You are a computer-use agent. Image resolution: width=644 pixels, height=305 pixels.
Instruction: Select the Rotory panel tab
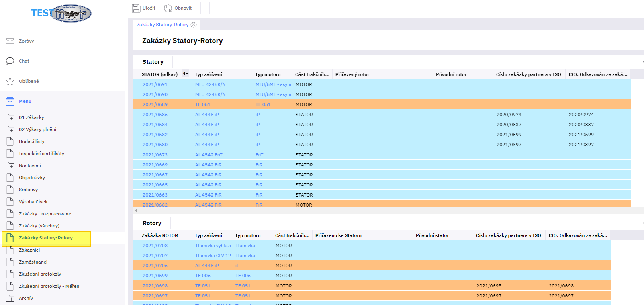coord(152,223)
